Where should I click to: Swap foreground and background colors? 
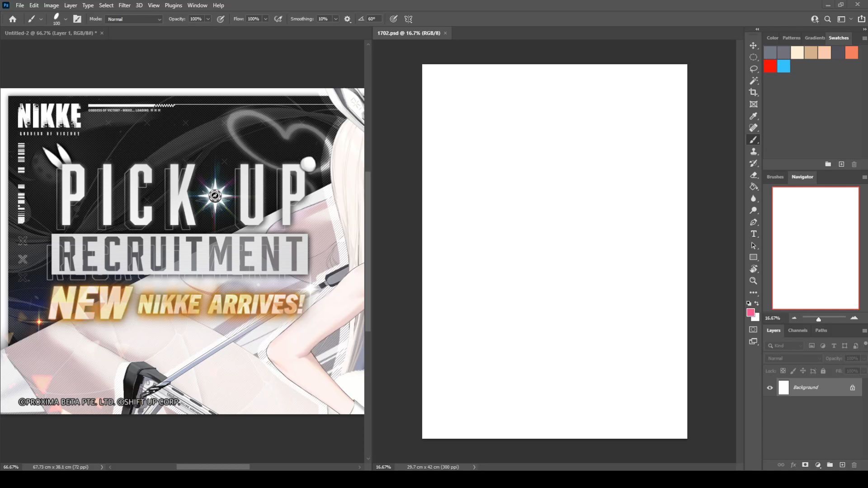(x=757, y=303)
